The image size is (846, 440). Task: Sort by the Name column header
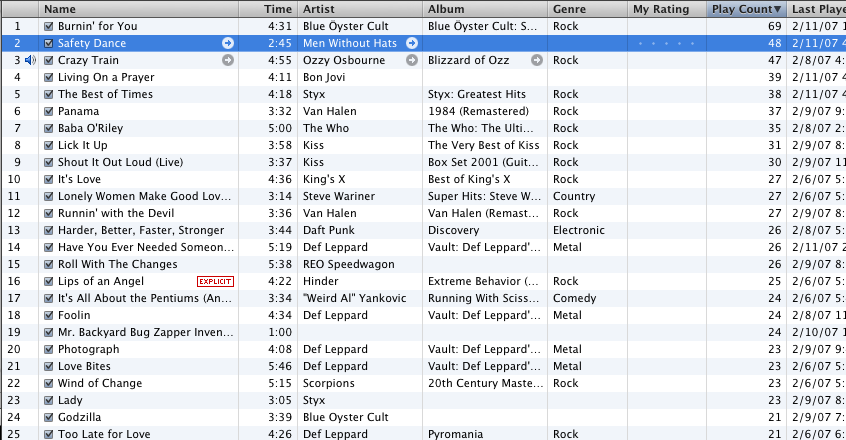(139, 9)
